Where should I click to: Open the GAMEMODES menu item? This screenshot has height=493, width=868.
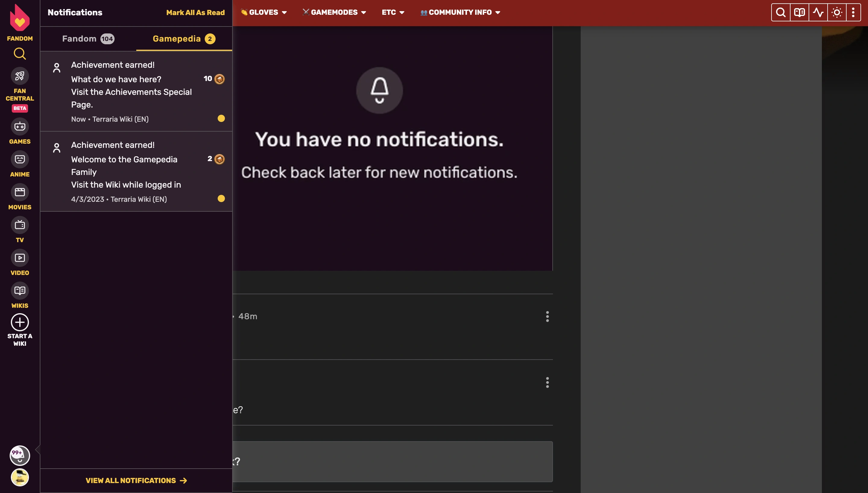334,12
